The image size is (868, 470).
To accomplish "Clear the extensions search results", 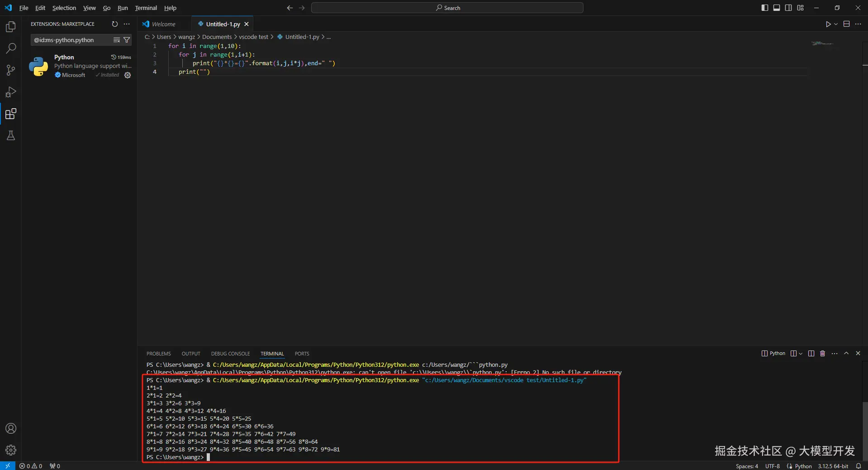I will (117, 40).
